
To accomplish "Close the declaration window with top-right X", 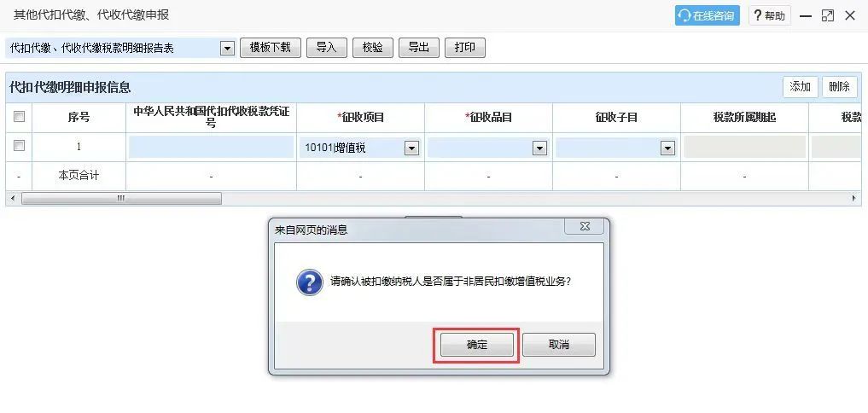I will (x=850, y=16).
